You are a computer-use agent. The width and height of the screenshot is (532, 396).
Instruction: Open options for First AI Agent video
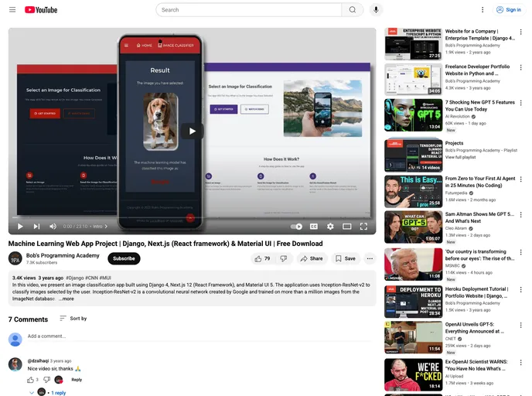[x=520, y=179]
